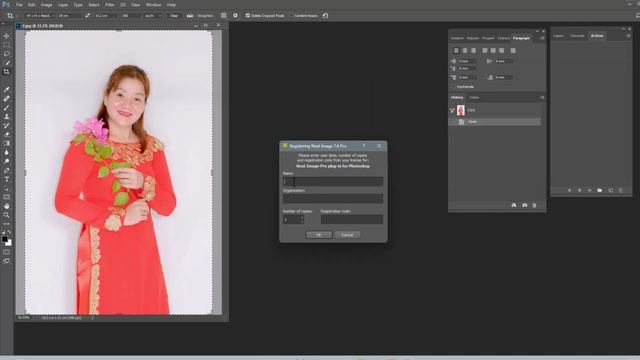
Task: Open Actions panel flyout menu
Action: pos(628,36)
